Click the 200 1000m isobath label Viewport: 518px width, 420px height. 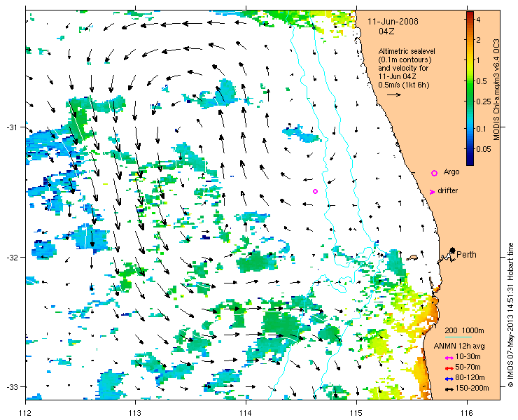465,331
